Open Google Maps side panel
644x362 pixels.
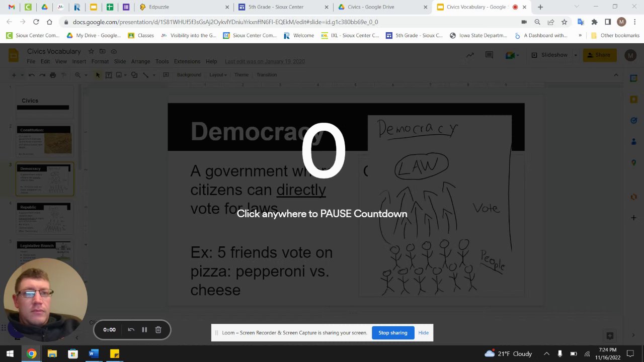[634, 163]
